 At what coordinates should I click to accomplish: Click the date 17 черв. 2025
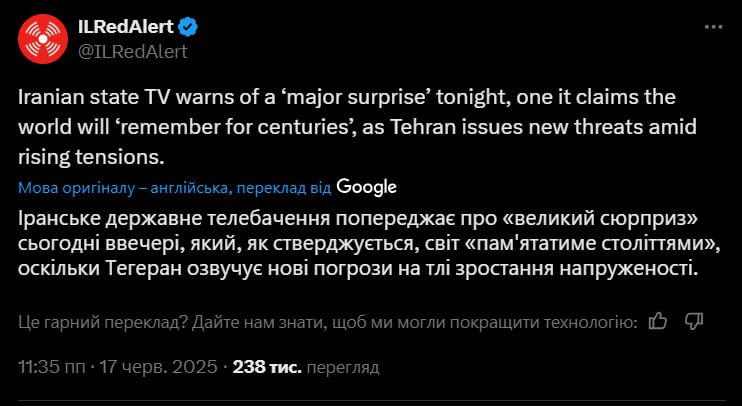pos(158,367)
